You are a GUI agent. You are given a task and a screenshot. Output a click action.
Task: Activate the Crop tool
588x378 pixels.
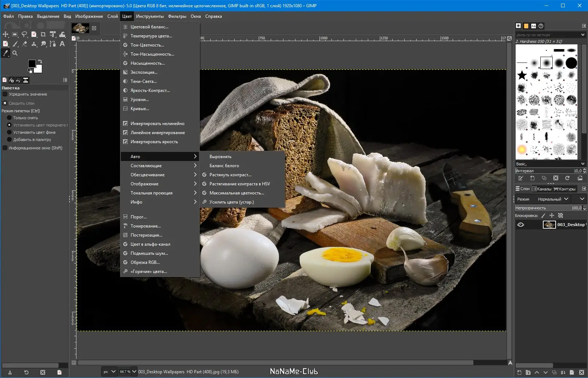[x=43, y=34]
